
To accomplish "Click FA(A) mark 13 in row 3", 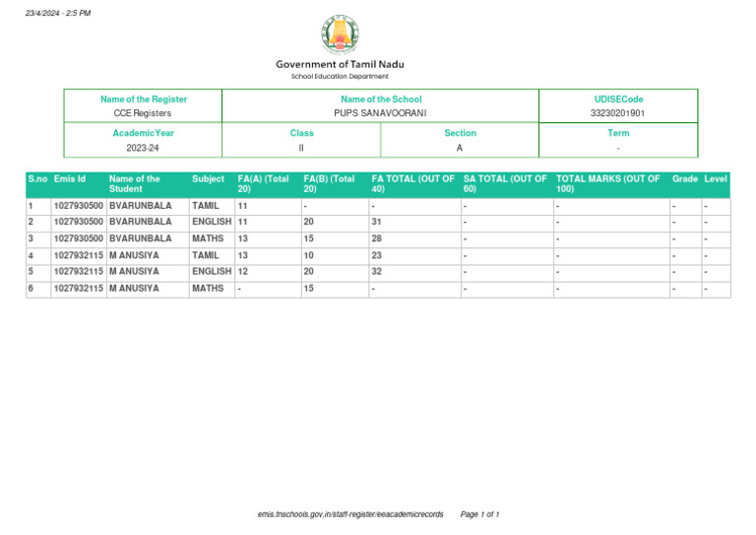I will (242, 238).
